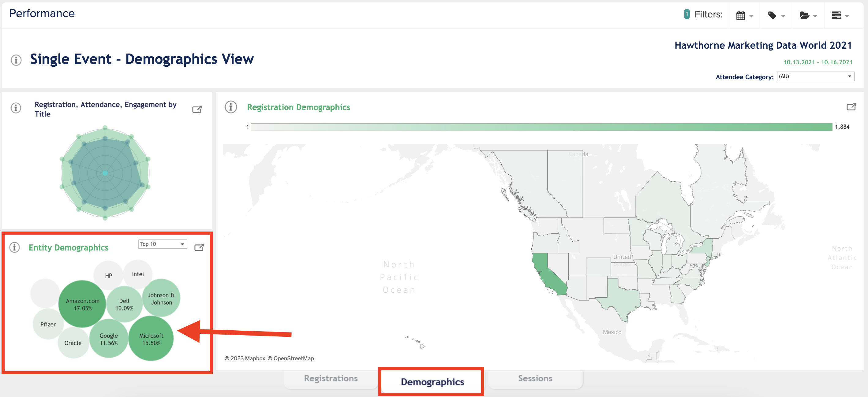The image size is (868, 397).
Task: Click California on the map
Action: click(548, 274)
